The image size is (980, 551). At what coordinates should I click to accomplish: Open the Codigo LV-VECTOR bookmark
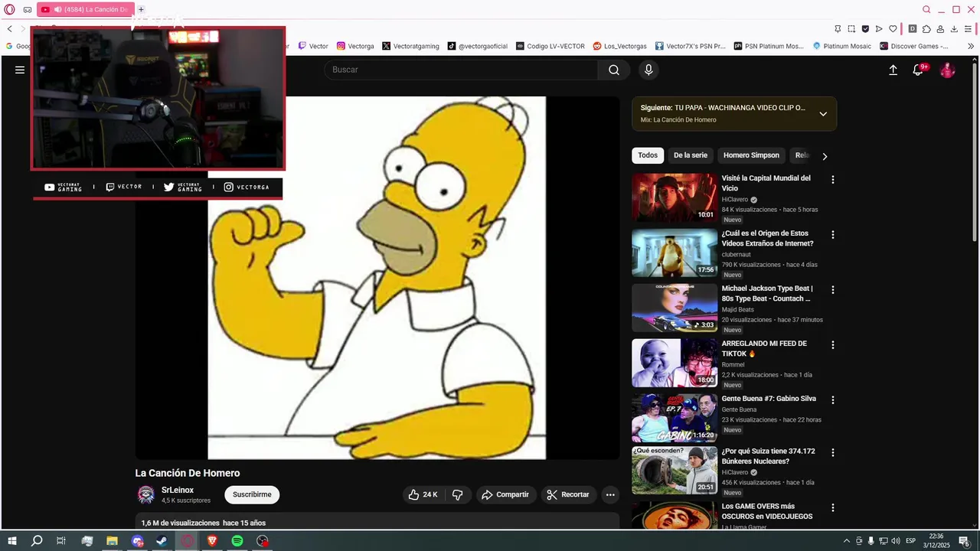pyautogui.click(x=550, y=46)
